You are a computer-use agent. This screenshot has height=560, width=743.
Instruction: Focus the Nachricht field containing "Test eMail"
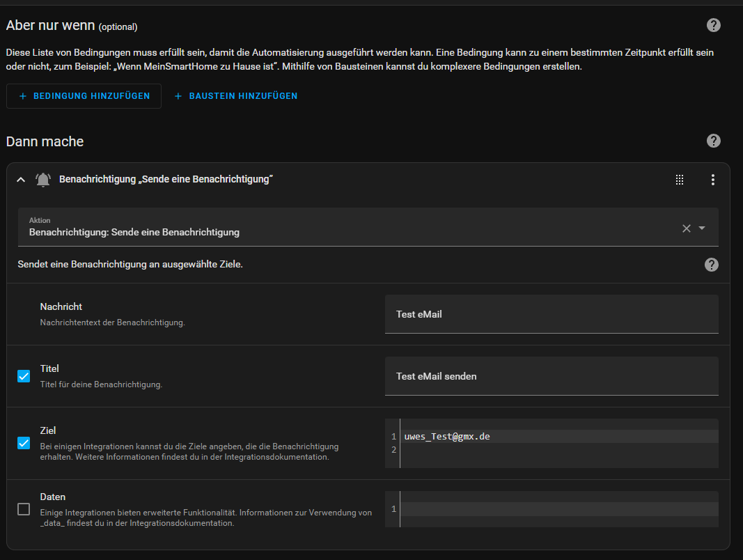click(551, 314)
